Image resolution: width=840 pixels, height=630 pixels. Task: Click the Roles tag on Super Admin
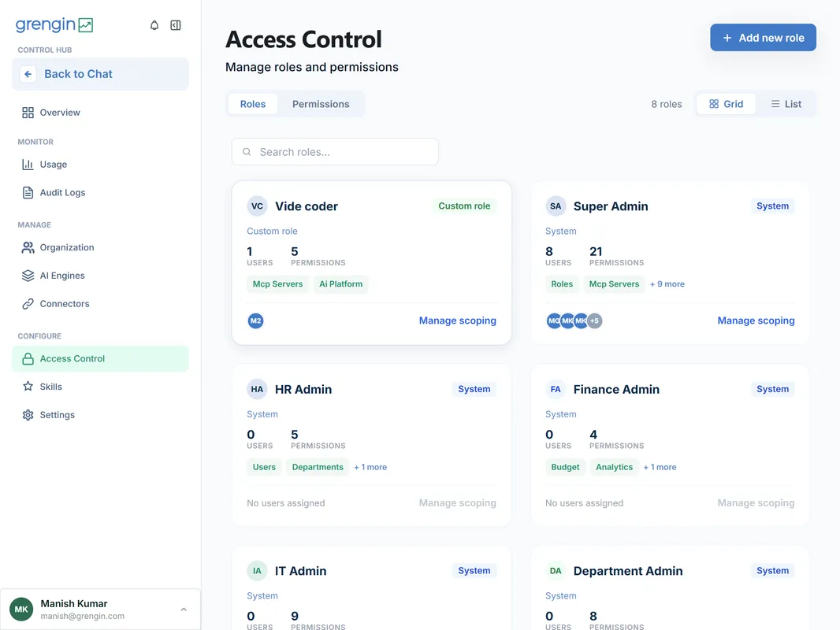click(x=561, y=284)
